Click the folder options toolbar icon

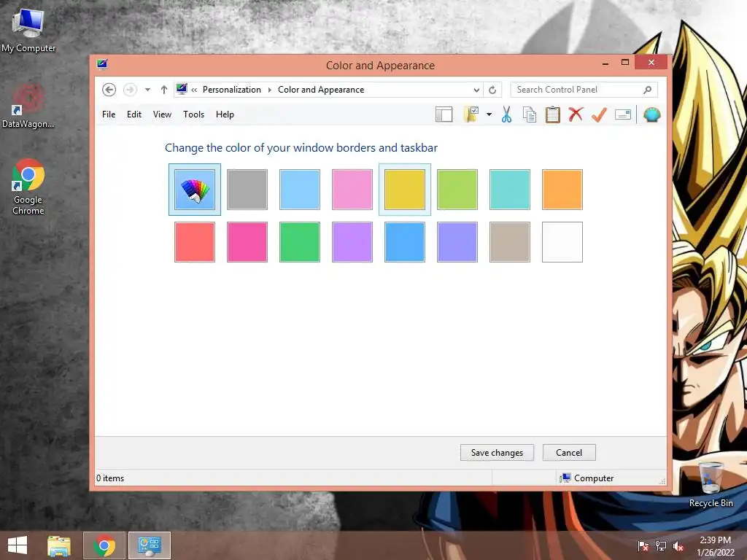(x=471, y=114)
